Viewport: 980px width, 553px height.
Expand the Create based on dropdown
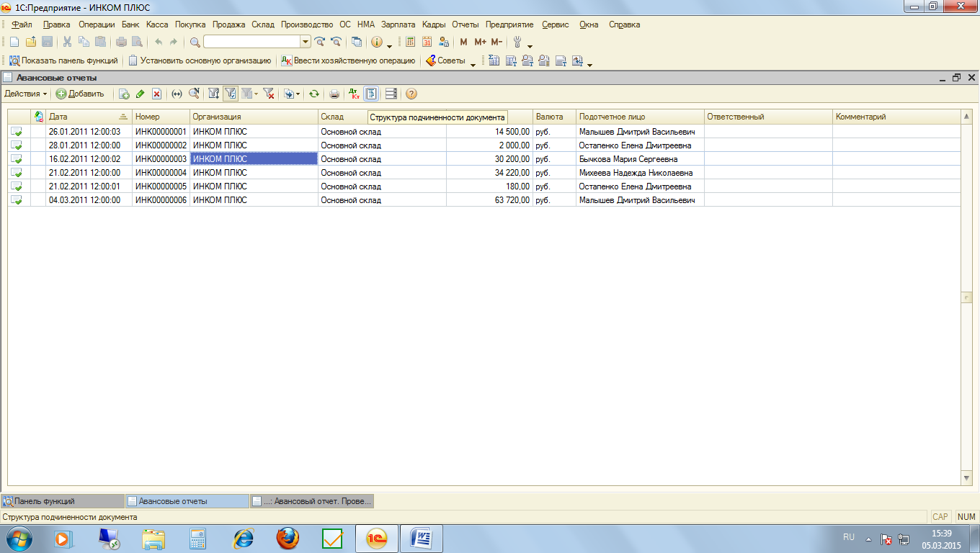292,94
